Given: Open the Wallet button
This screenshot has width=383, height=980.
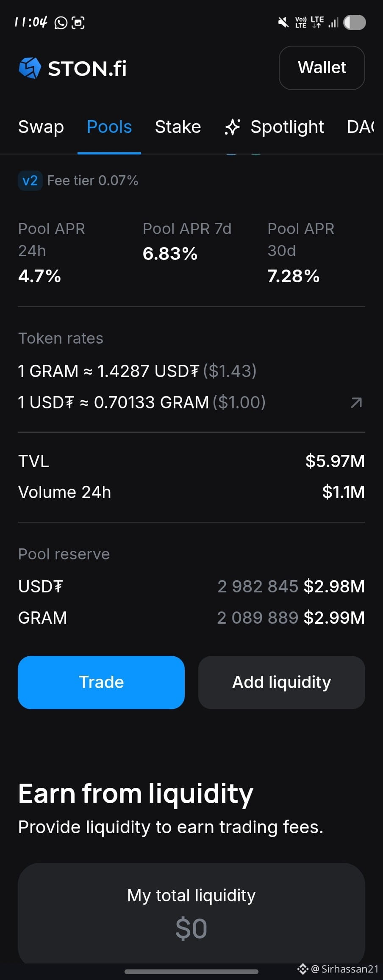Looking at the screenshot, I should tap(322, 68).
